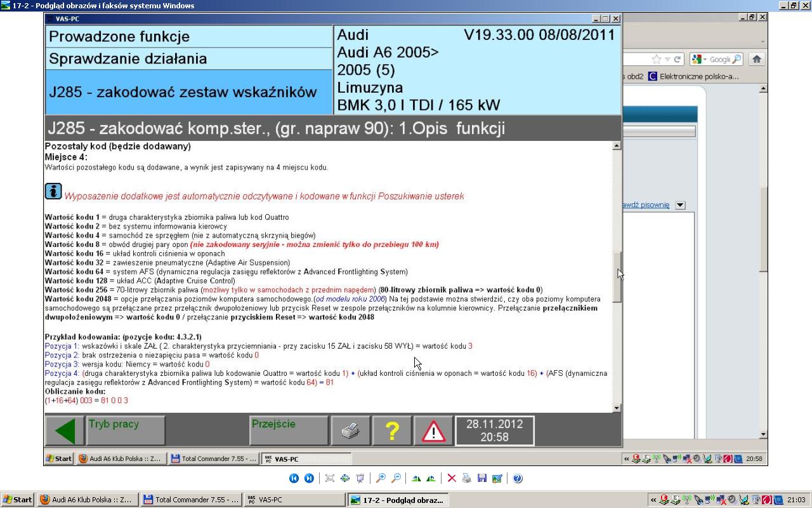Click the browser home button
812x508 pixels.
click(x=756, y=59)
